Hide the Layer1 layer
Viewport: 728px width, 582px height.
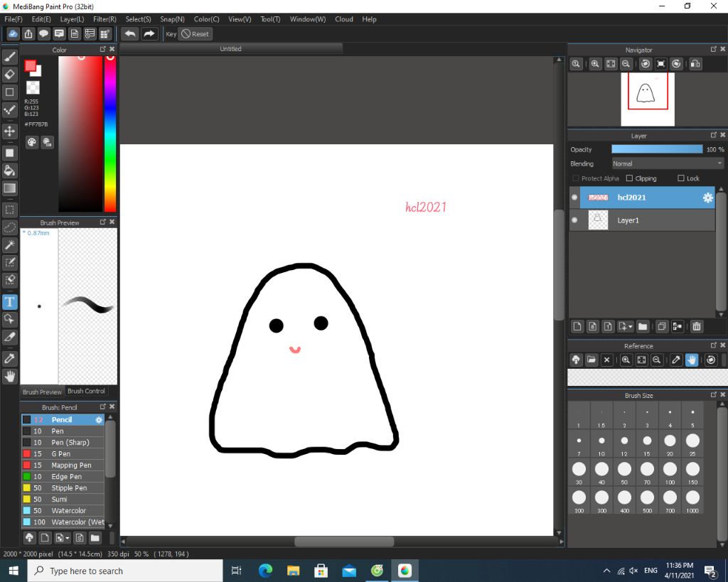pyautogui.click(x=574, y=220)
